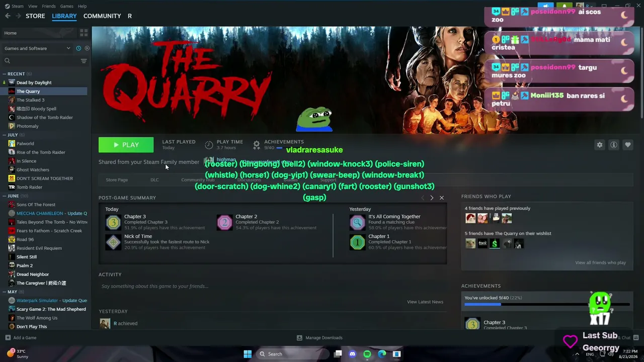Open the Store Page link

point(117,179)
